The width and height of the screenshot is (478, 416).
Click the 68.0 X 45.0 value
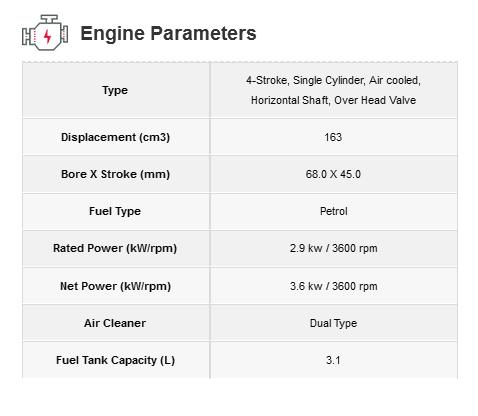pyautogui.click(x=333, y=174)
